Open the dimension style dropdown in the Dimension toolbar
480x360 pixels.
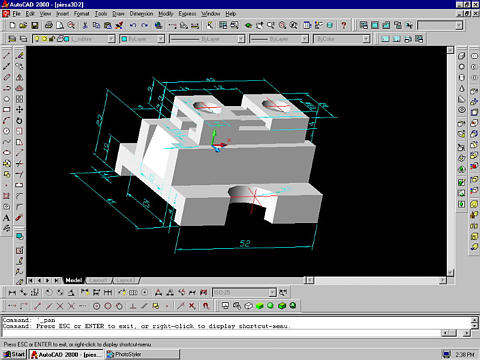272,293
